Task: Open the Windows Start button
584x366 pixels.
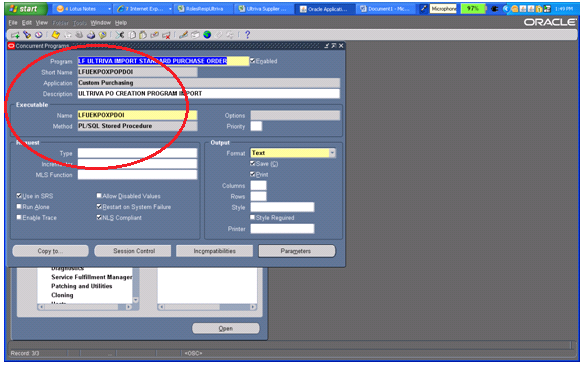Action: pyautogui.click(x=25, y=9)
